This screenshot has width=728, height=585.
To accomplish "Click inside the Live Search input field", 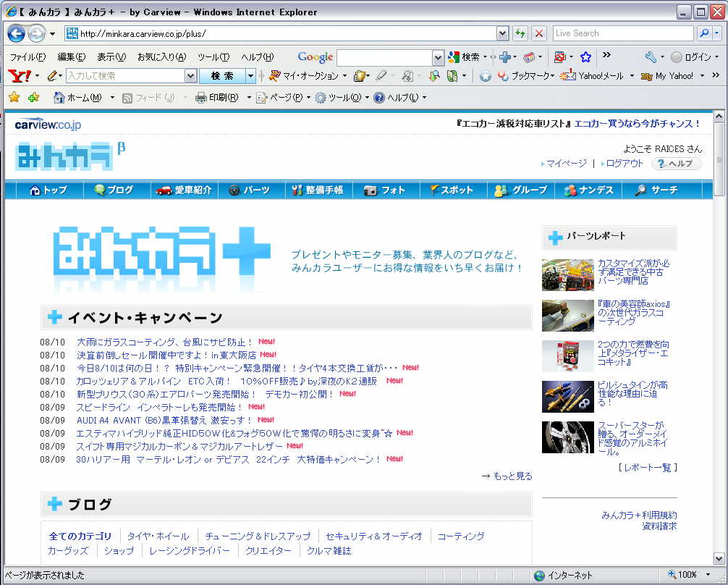I will (623, 33).
